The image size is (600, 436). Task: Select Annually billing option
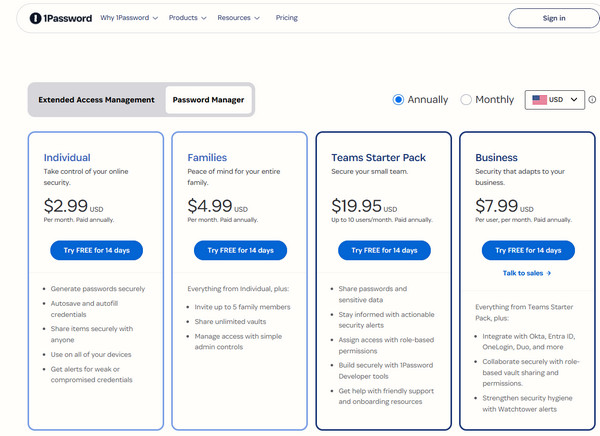tap(399, 100)
